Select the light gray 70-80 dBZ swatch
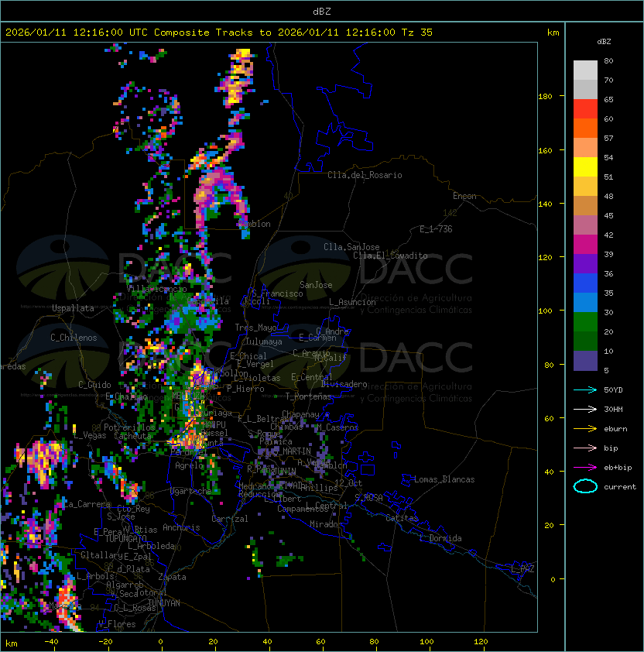 pos(585,70)
